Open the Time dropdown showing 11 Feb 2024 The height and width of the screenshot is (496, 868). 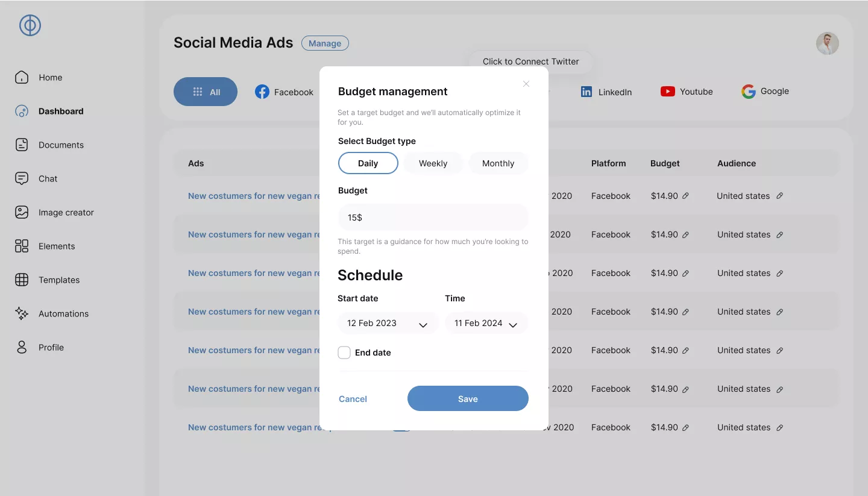[486, 324]
